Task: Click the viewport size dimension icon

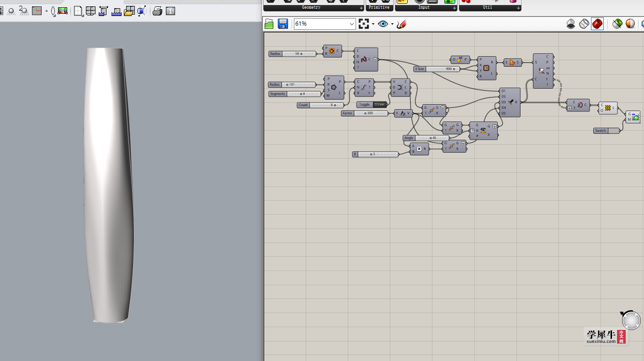Action: [x=103, y=11]
